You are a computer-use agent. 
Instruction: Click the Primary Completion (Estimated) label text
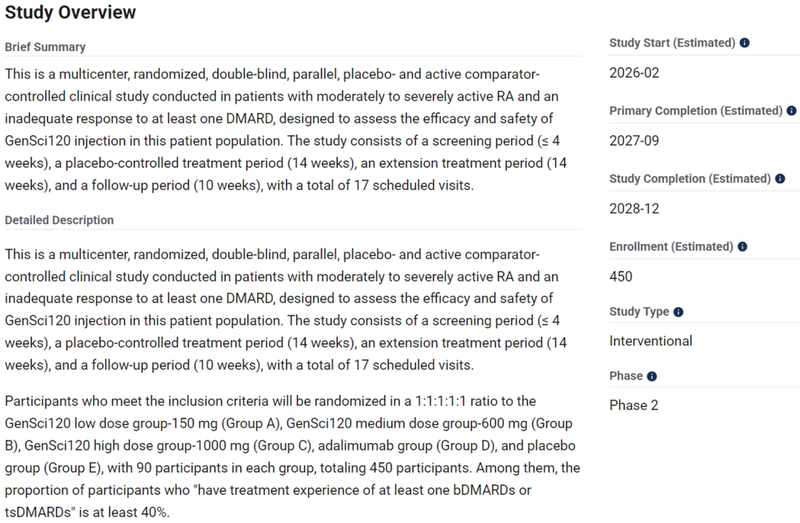[x=695, y=111]
